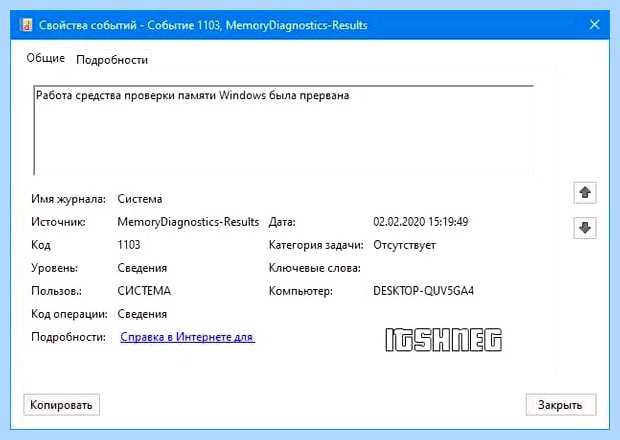Click the Пользов. label
The image size is (620, 440).
click(57, 291)
